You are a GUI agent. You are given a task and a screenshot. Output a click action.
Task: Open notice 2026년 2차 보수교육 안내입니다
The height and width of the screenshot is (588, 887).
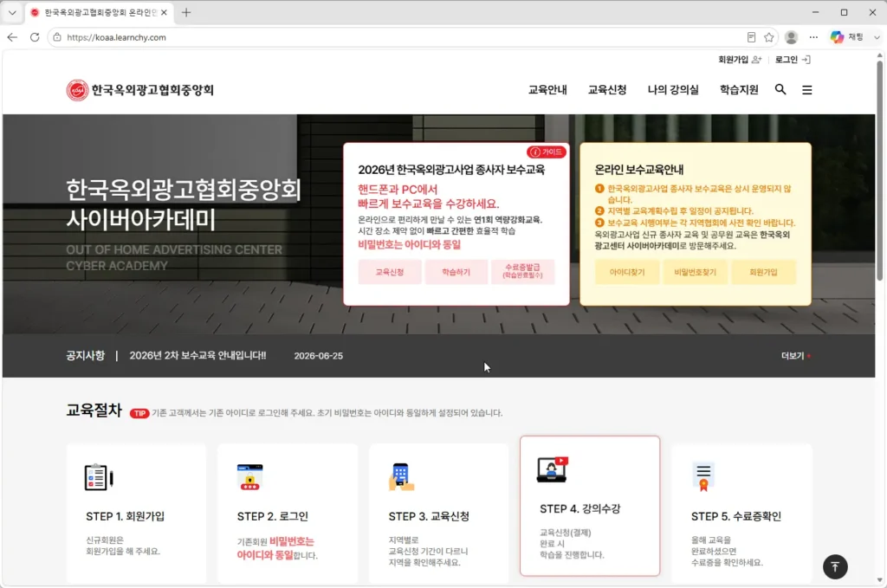(198, 356)
